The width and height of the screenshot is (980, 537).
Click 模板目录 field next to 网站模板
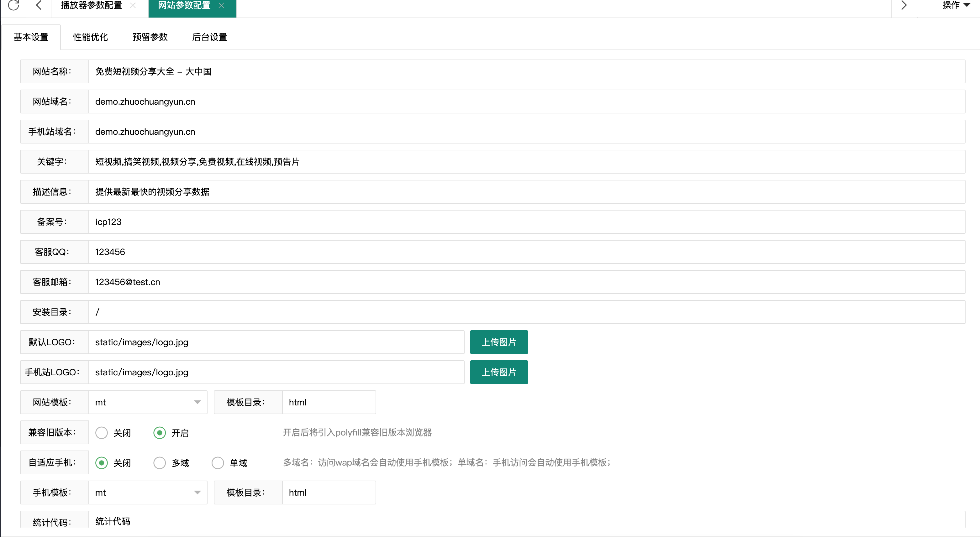(x=329, y=402)
